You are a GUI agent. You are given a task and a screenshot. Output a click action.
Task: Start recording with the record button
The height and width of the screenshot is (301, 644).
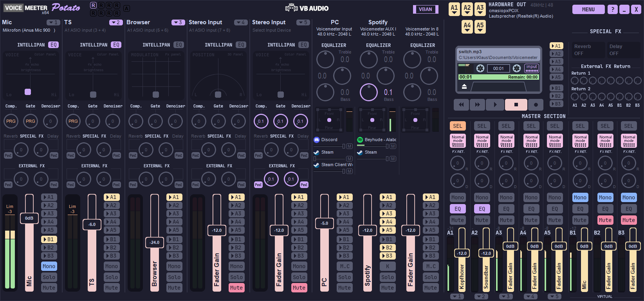pyautogui.click(x=536, y=104)
